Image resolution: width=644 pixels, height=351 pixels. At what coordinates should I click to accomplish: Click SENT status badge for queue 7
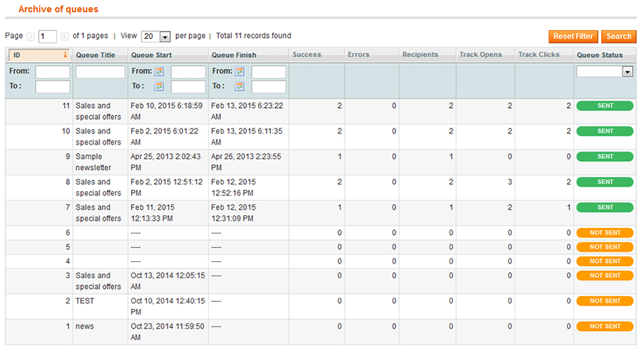[x=604, y=208]
